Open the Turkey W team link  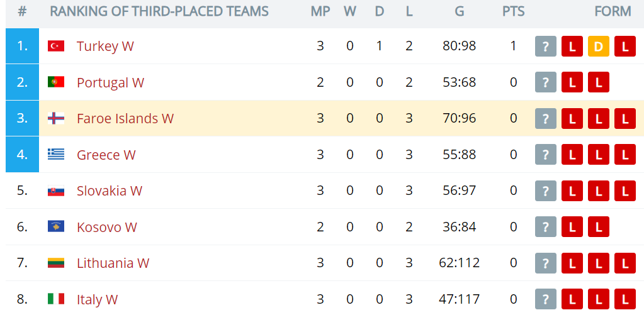(x=105, y=47)
